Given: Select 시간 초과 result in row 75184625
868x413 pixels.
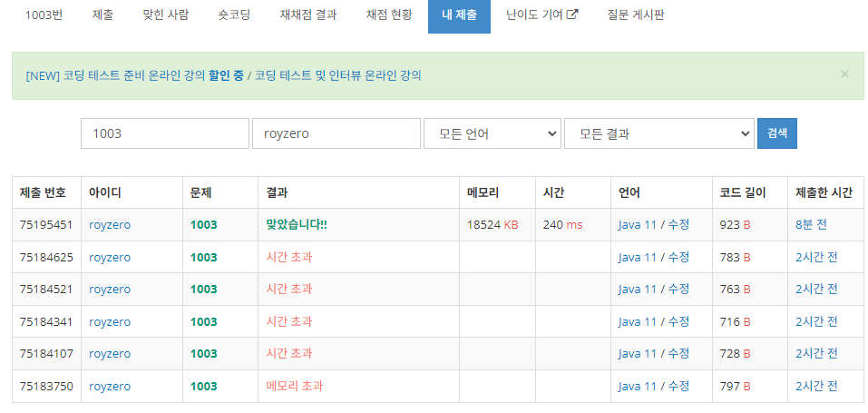Looking at the screenshot, I should click(x=288, y=257).
